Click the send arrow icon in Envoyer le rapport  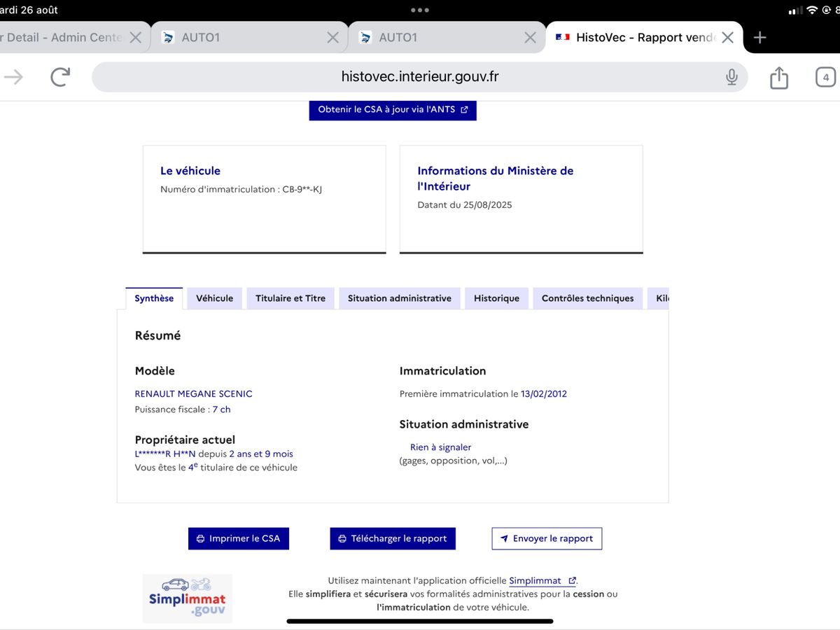pyautogui.click(x=504, y=539)
